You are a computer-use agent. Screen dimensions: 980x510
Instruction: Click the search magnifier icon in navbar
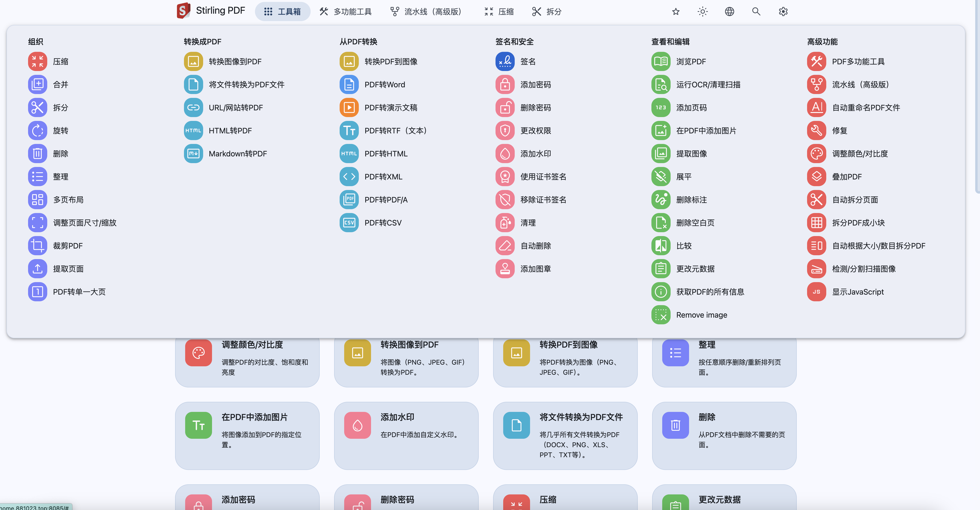[756, 12]
